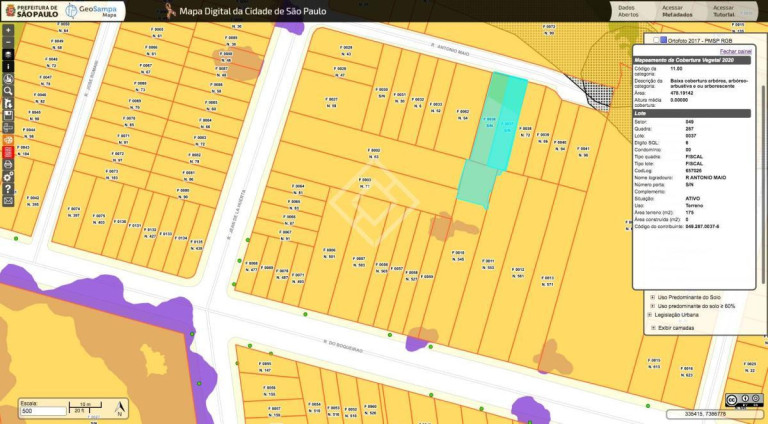Image resolution: width=768 pixels, height=424 pixels.
Task: Expand Uso Predominante do Solo node
Action: (652, 297)
